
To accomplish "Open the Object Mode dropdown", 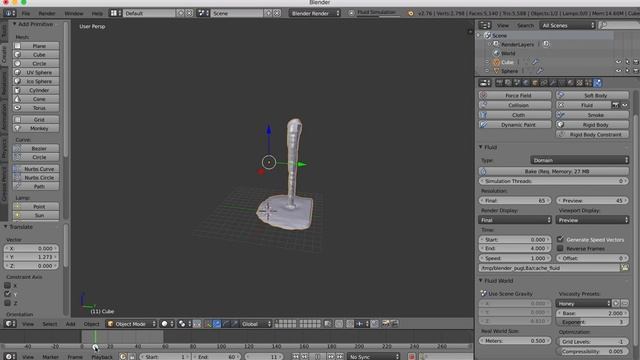I will click(131, 324).
